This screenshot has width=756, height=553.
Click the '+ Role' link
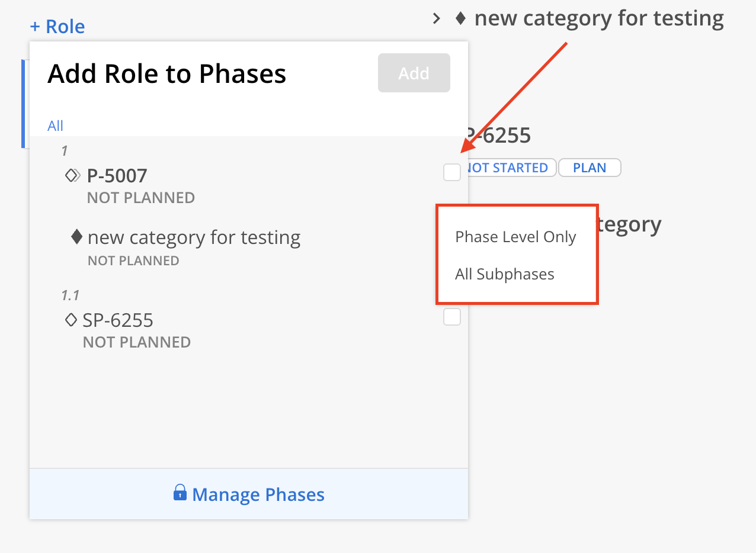click(x=57, y=27)
